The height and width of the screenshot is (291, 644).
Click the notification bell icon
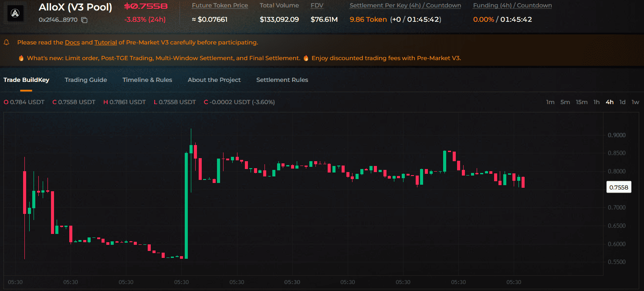pos(7,42)
